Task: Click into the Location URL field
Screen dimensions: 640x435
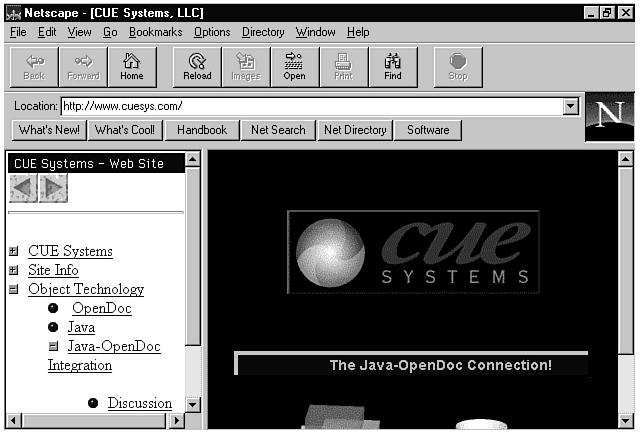Action: pos(310,106)
